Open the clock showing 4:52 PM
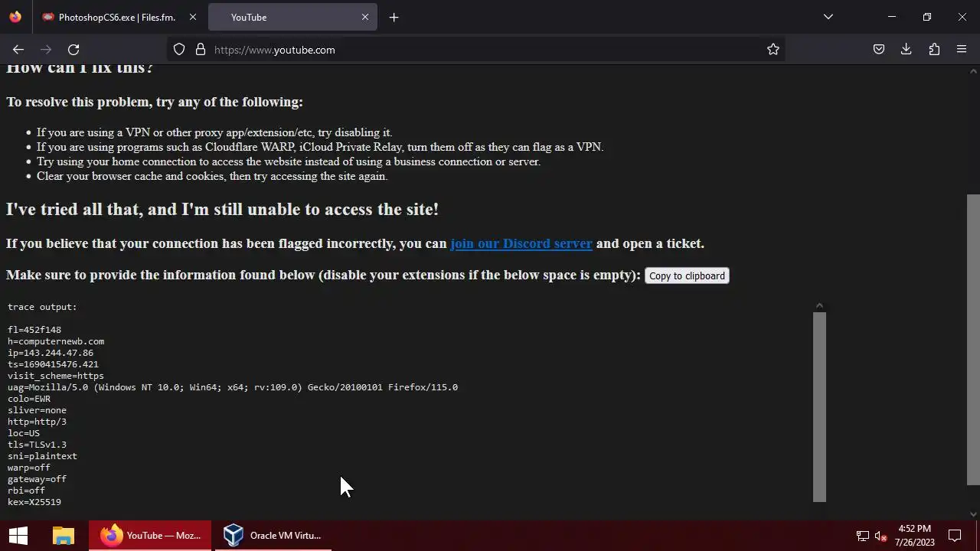This screenshot has height=551, width=980. [915, 536]
